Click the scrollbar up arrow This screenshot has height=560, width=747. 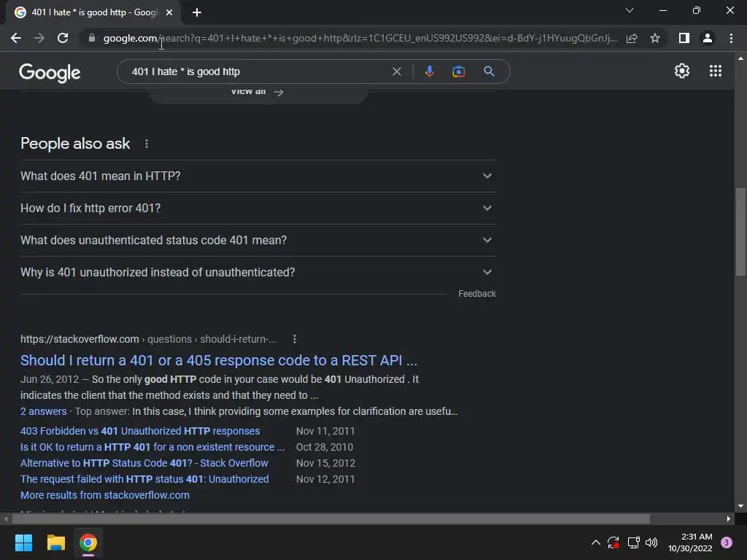pyautogui.click(x=740, y=58)
